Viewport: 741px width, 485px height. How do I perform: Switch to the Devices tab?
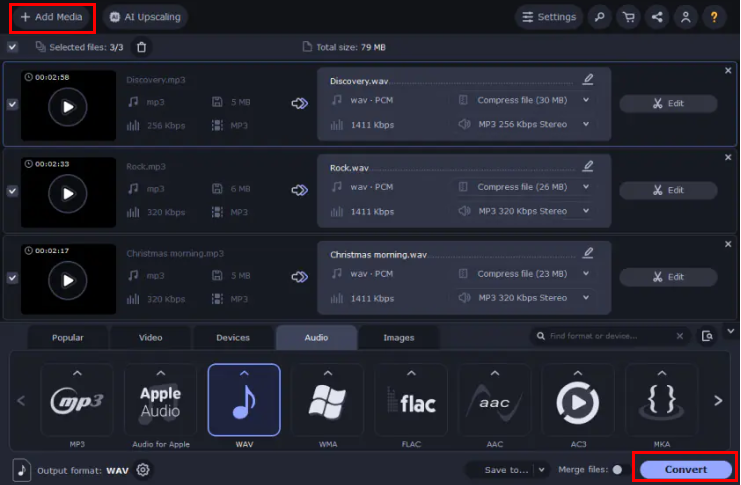(233, 338)
